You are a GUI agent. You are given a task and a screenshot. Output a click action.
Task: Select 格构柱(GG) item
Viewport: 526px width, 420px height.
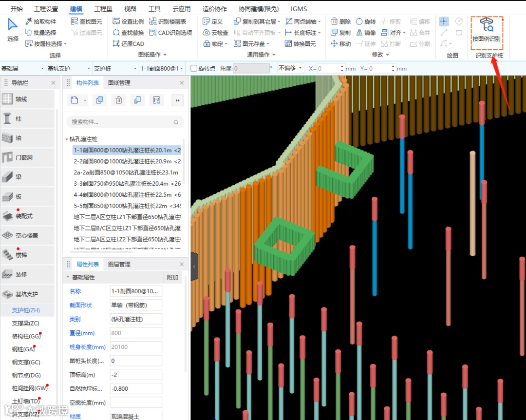click(26, 336)
